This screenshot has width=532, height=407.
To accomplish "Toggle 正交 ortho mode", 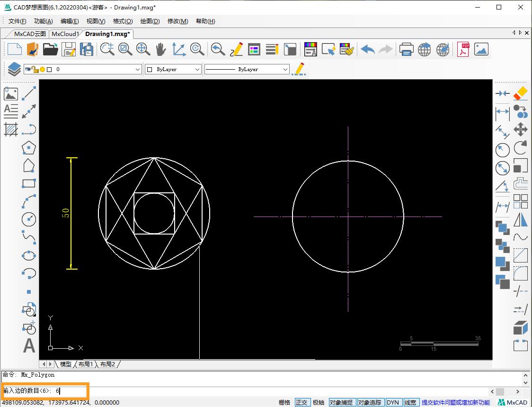I will pyautogui.click(x=301, y=402).
